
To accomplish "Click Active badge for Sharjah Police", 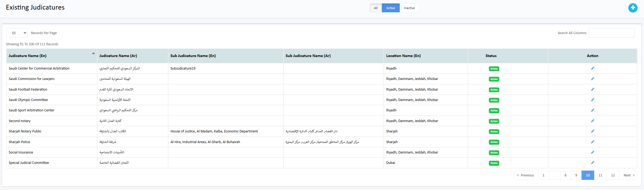I will click(x=494, y=142).
